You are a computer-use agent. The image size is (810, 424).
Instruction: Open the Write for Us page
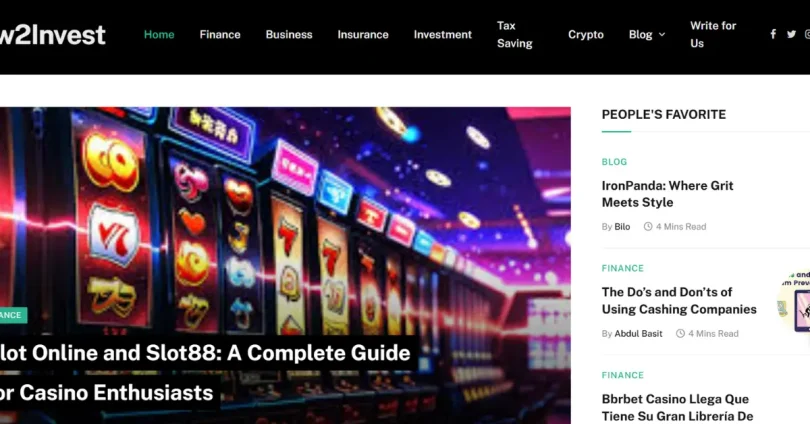pos(713,35)
